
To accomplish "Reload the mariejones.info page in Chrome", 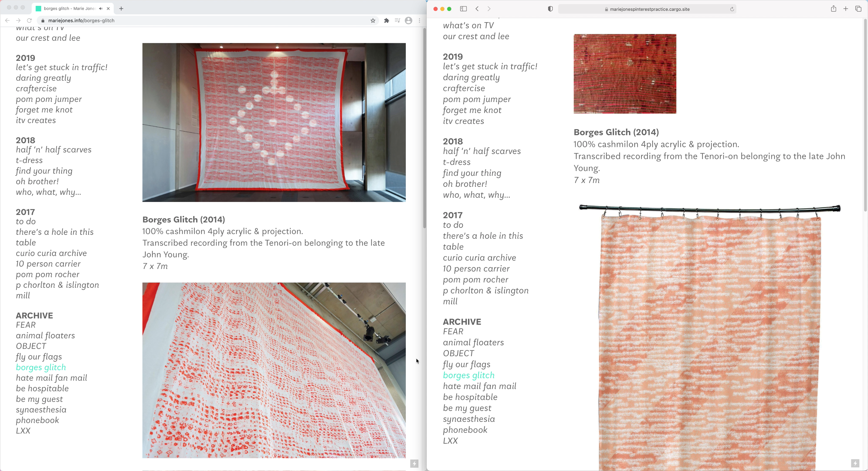I will pyautogui.click(x=29, y=21).
